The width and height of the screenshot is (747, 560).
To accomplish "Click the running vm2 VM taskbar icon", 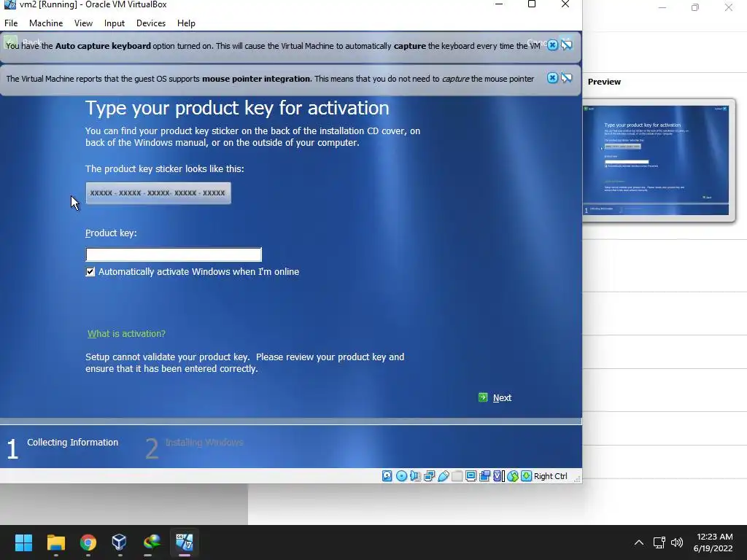I will pos(185,542).
